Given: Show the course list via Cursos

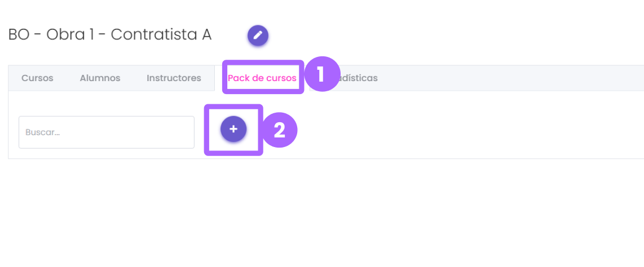Looking at the screenshot, I should click(37, 78).
